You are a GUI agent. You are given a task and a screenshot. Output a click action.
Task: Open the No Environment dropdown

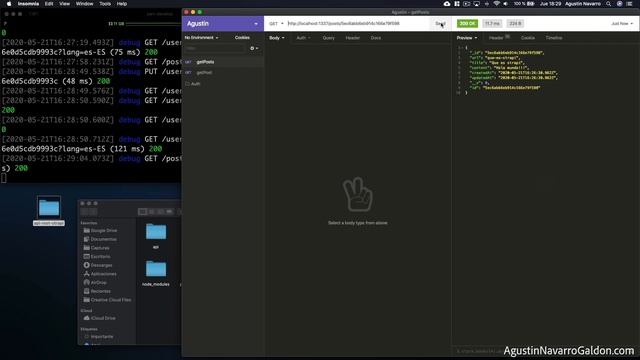tap(202, 38)
